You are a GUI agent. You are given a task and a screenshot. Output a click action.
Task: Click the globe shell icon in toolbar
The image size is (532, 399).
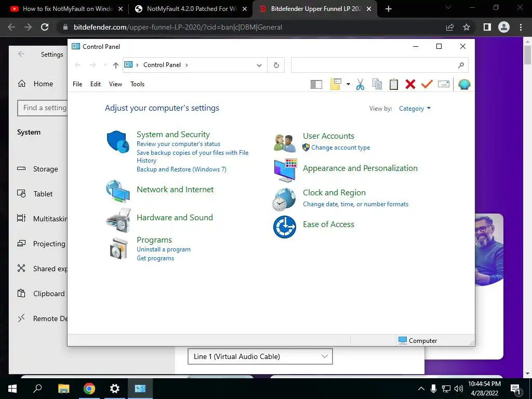coord(464,84)
